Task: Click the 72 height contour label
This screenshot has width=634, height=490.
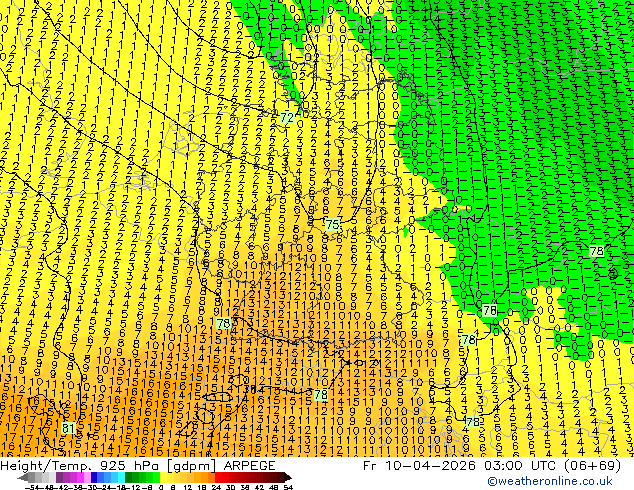Action: (287, 118)
